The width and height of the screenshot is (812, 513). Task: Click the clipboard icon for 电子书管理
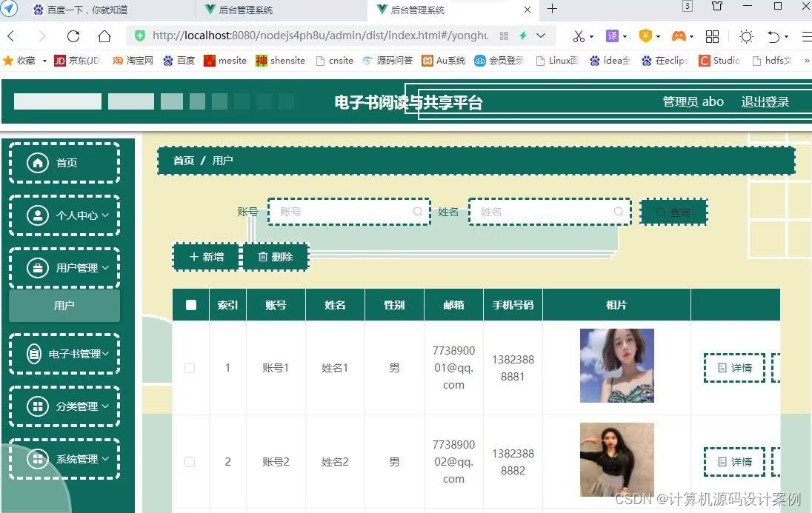click(34, 354)
